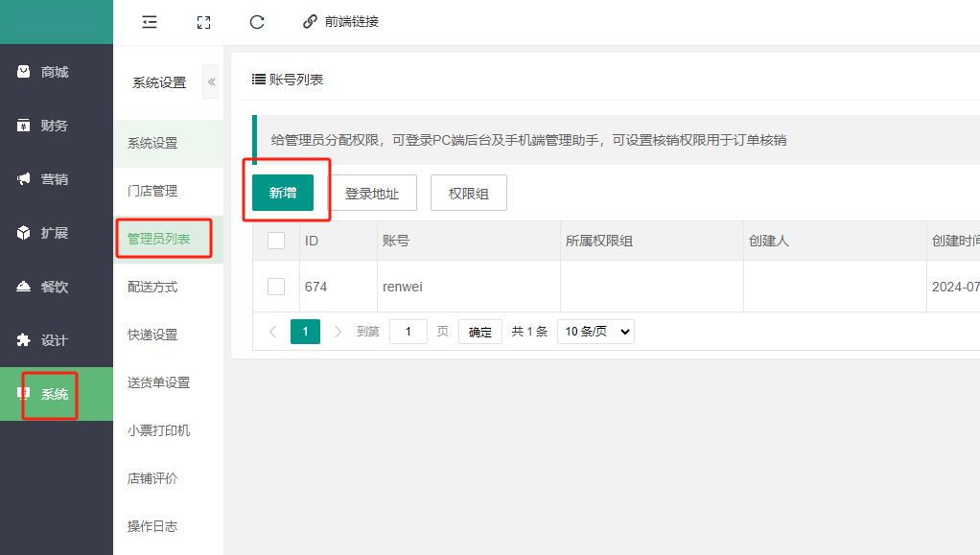Toggle fullscreen mode icon

203,21
